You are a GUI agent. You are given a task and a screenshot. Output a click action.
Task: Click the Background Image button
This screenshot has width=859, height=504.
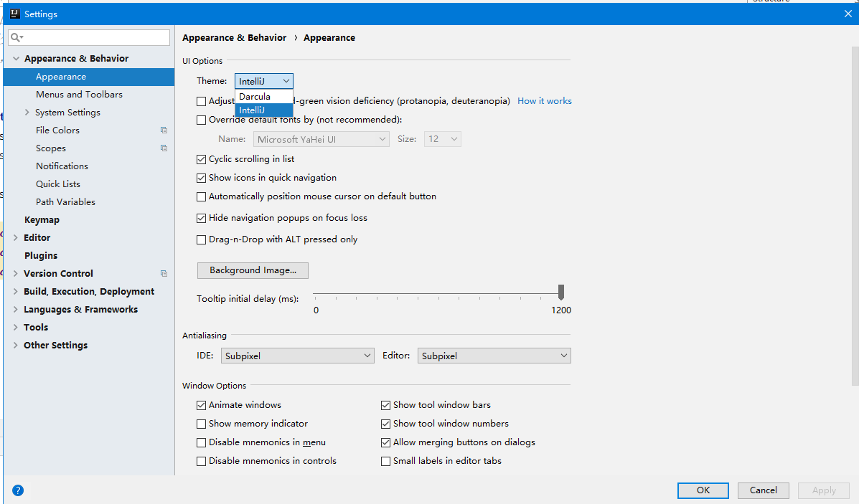tap(253, 270)
